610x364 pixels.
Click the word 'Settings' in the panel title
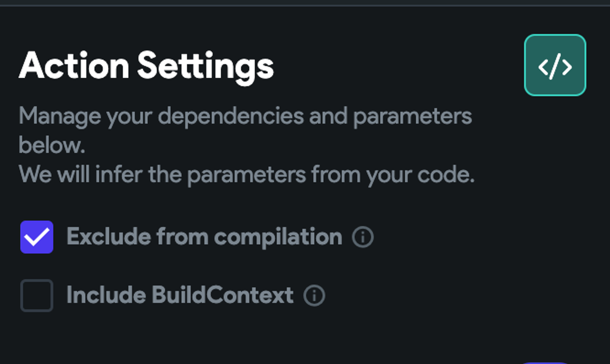click(x=206, y=68)
